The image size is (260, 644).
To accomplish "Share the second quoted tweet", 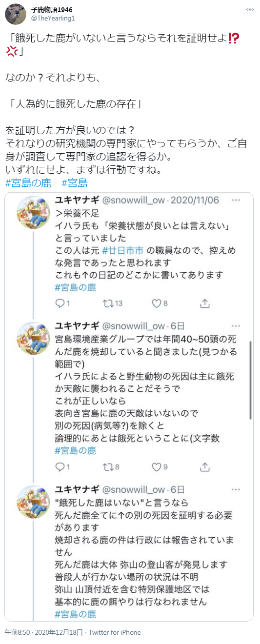I will click(205, 467).
